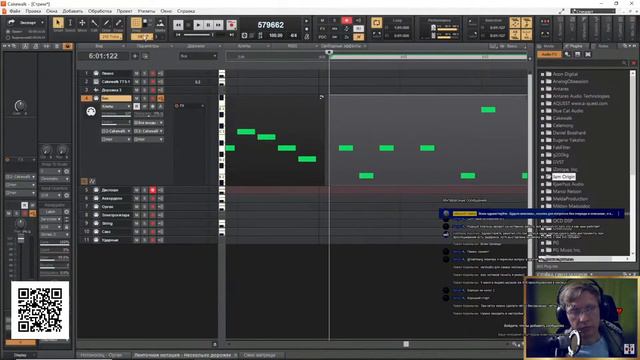Open the Файл menu

(x=15, y=11)
